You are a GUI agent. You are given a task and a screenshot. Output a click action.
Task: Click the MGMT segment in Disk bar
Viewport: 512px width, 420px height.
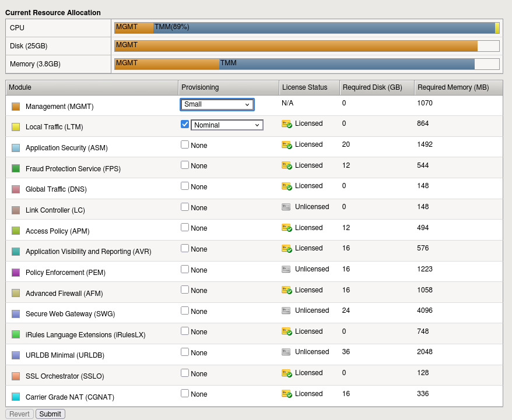pyautogui.click(x=296, y=46)
